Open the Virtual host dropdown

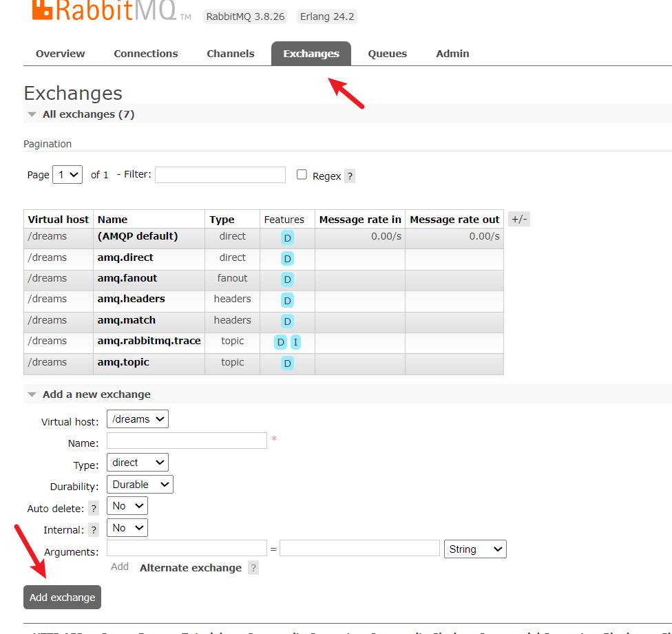[x=138, y=419]
